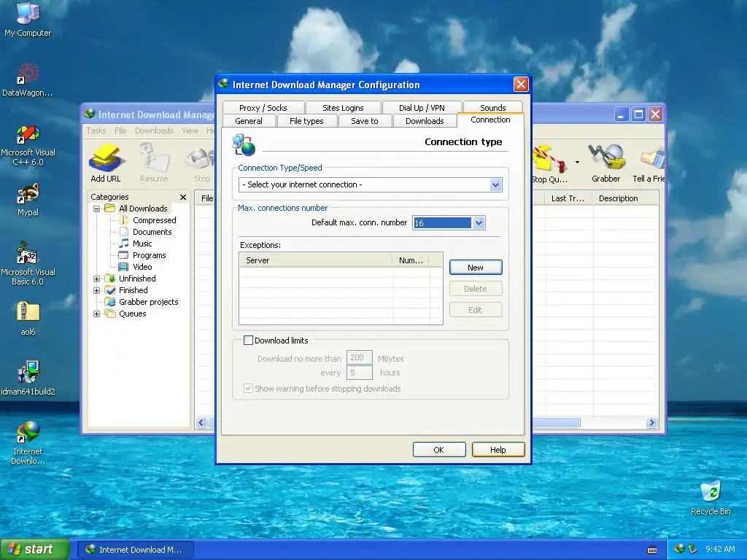Viewport: 747px width, 560px height.
Task: Click the Tell a Friend toolbar icon
Action: 649,163
